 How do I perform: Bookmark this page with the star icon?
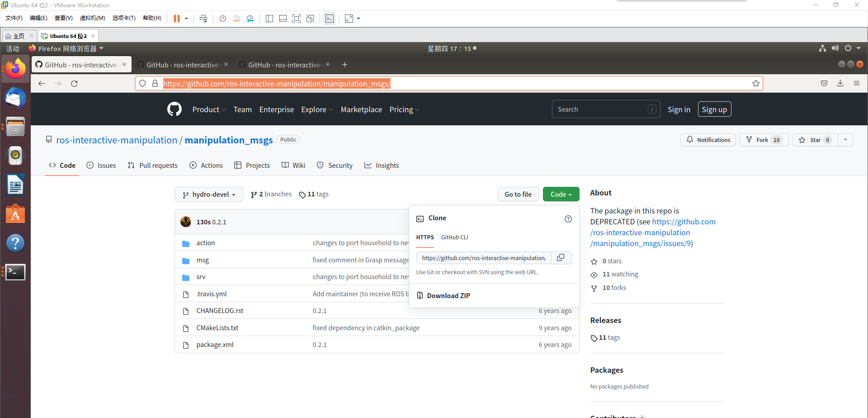coord(755,83)
